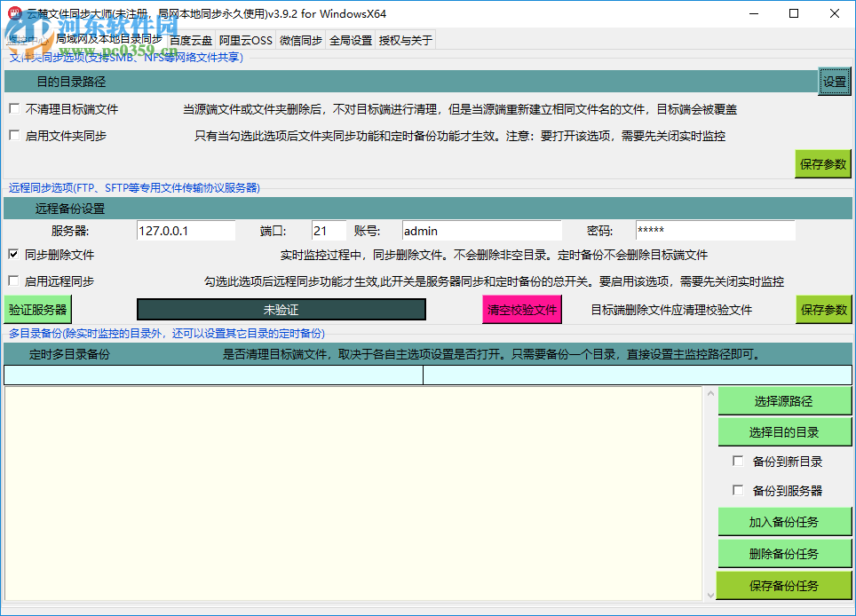
Task: Click the 密码 input field
Action: click(715, 231)
